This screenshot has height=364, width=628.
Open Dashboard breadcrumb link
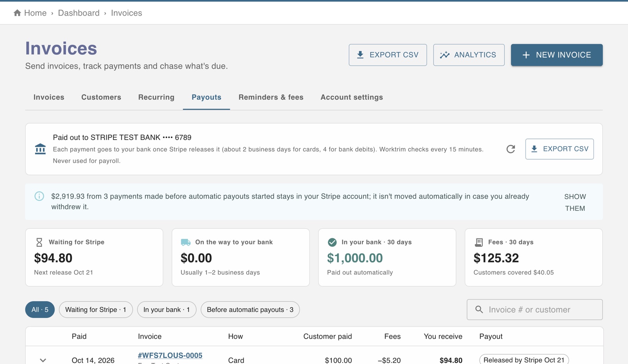79,13
